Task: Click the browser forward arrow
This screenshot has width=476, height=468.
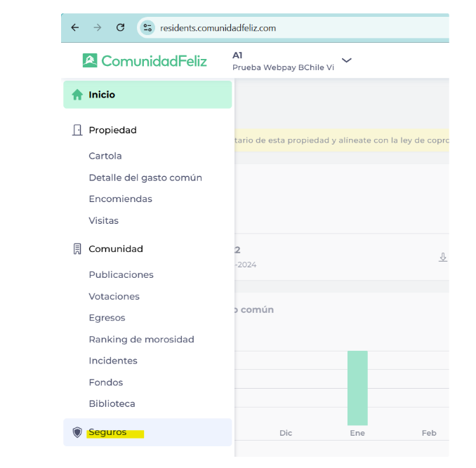Action: click(x=98, y=27)
